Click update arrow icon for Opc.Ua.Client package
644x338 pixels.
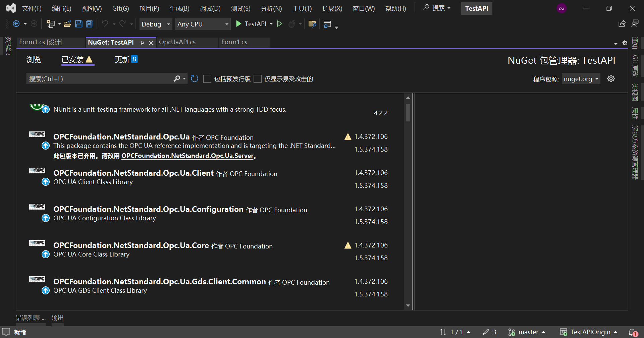coord(46,182)
